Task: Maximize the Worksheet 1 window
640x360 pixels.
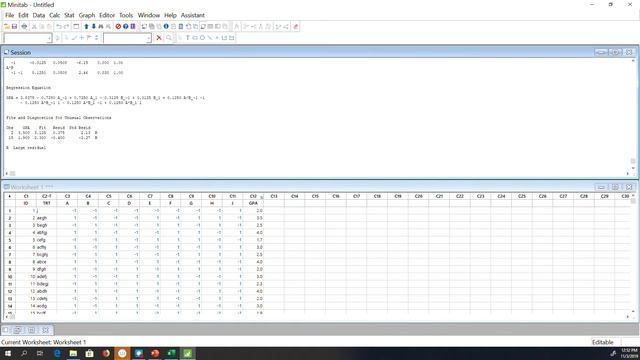Action: 615,187
